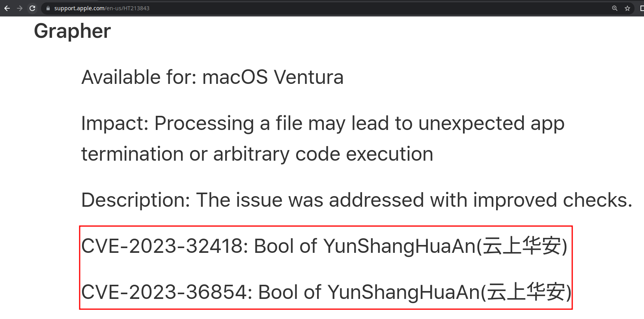644x319 pixels.
Task: Click the YunShangHuaAn credit after CVE-2023-36854
Action: (x=403, y=292)
